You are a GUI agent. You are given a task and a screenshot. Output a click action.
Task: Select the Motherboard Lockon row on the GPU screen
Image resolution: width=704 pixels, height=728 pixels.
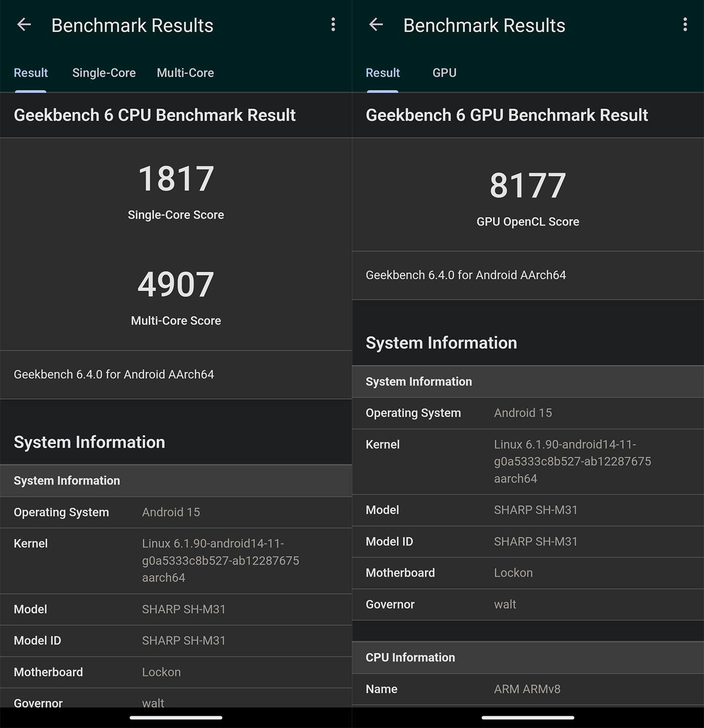pyautogui.click(x=528, y=573)
